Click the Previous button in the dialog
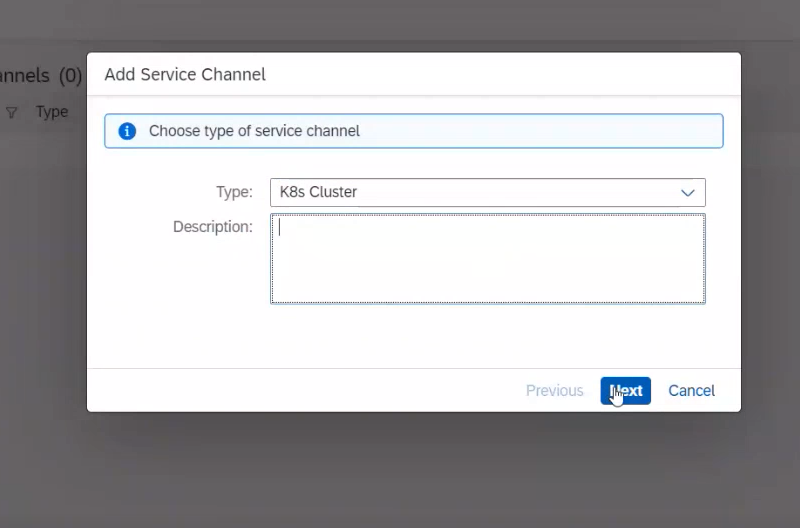 point(555,391)
